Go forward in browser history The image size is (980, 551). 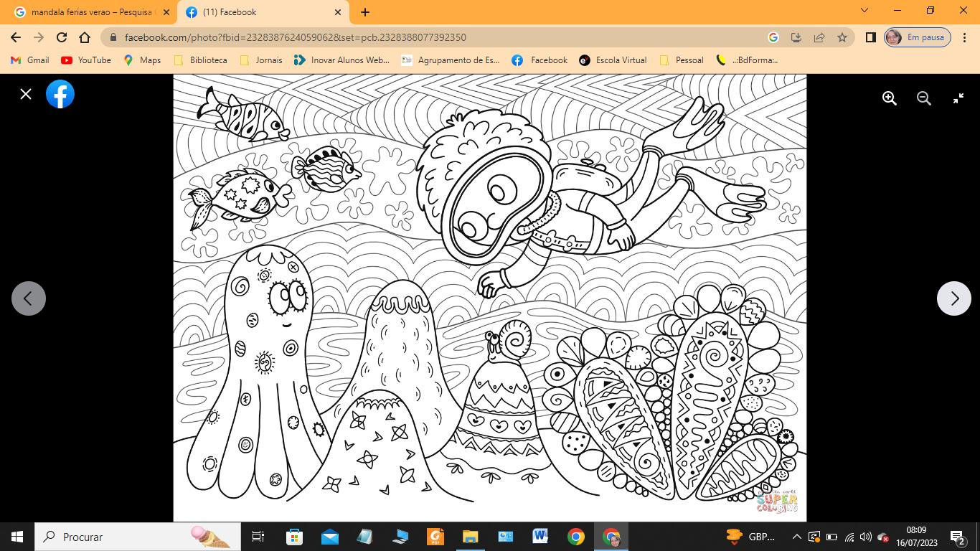click(x=39, y=37)
